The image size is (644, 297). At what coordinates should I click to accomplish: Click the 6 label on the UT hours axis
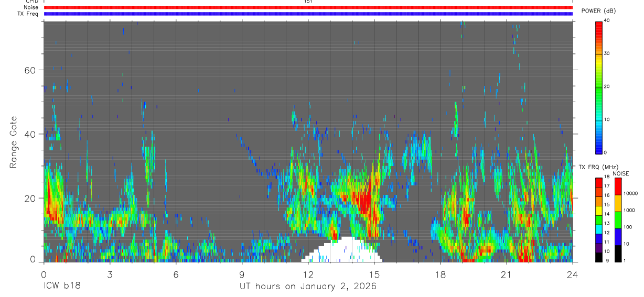[x=176, y=274]
